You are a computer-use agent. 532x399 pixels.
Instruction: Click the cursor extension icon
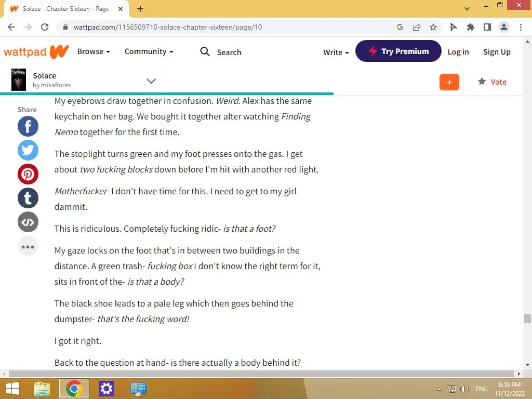pyautogui.click(x=453, y=27)
